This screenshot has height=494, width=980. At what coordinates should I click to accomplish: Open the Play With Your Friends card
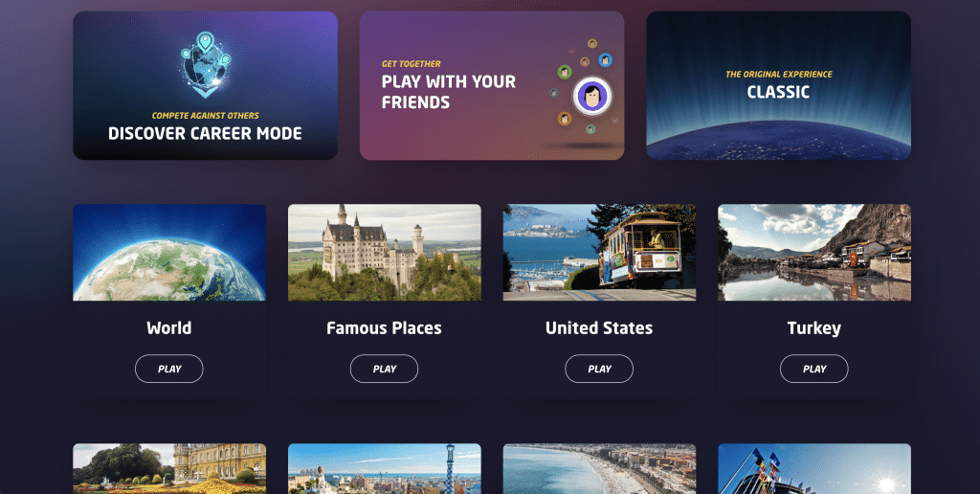pos(492,85)
